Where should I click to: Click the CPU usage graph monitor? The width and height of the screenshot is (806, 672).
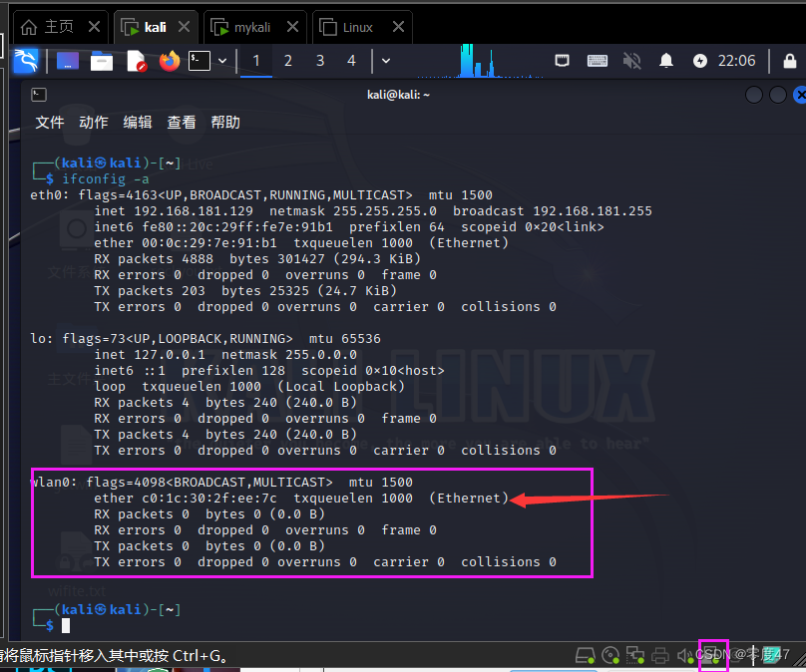480,61
